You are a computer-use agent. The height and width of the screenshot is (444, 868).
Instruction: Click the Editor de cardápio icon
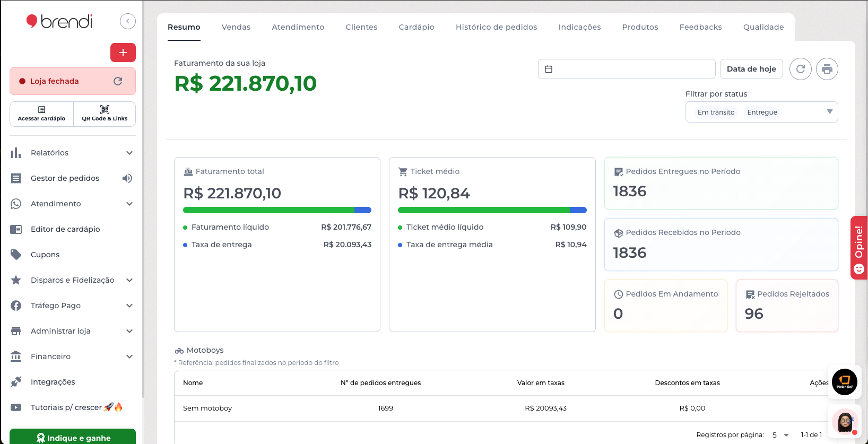click(x=16, y=229)
